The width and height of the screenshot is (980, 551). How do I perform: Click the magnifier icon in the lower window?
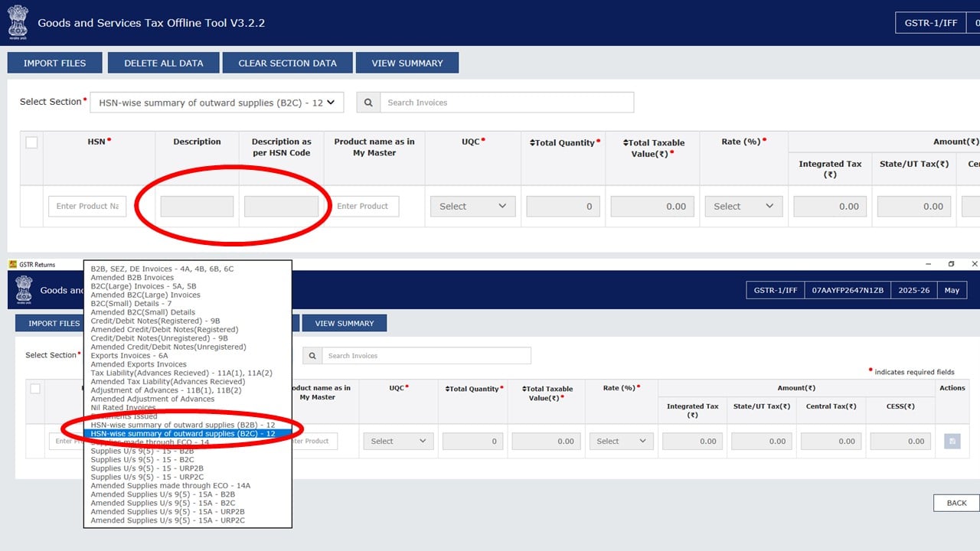[x=312, y=356]
